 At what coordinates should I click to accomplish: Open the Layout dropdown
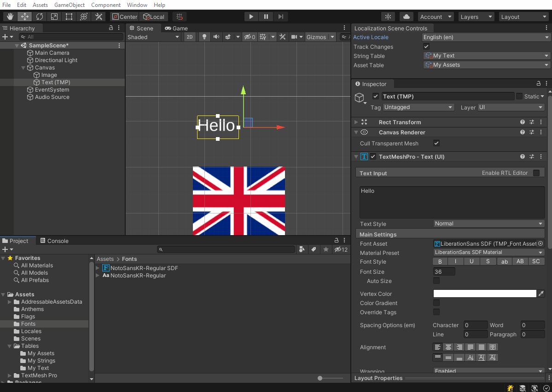tap(523, 17)
